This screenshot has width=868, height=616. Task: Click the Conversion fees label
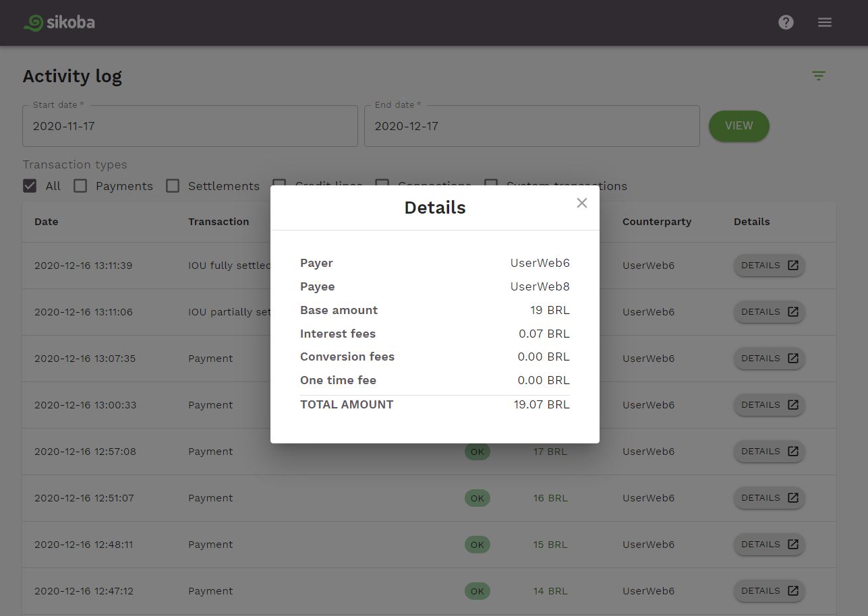347,357
